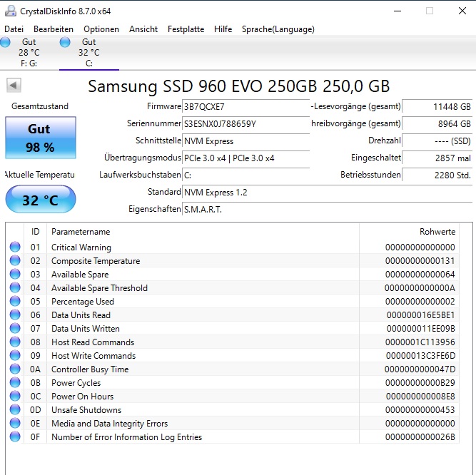Click the status orb for Data Units Read
The height and width of the screenshot is (475, 476).
point(15,315)
